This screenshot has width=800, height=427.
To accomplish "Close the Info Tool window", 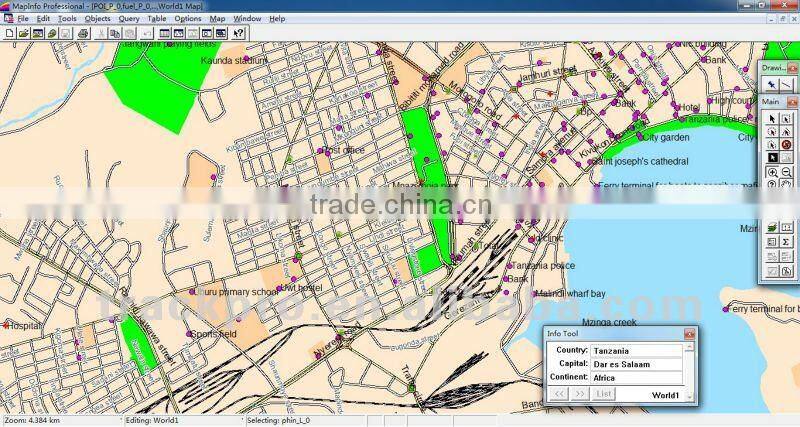I will pos(689,334).
